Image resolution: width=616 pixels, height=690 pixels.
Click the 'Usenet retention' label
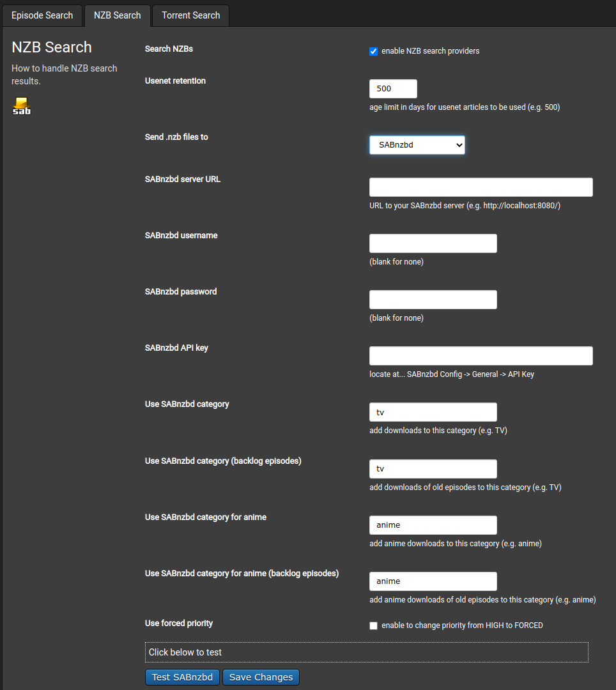(175, 81)
